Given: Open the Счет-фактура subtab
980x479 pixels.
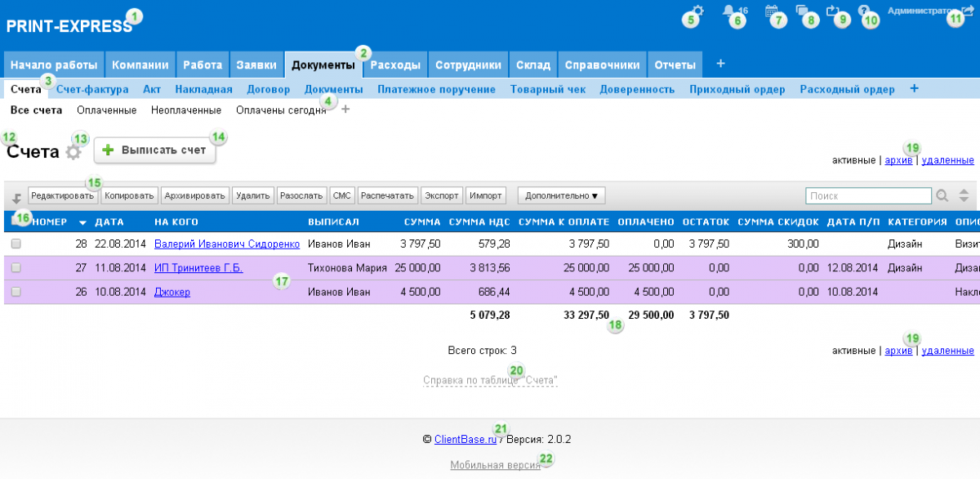Looking at the screenshot, I should 92,89.
